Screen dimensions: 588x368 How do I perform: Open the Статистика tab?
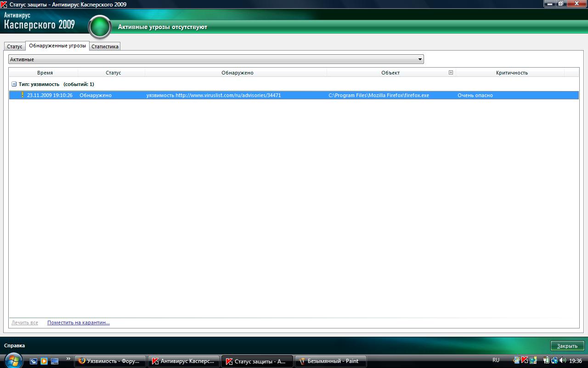tap(105, 46)
